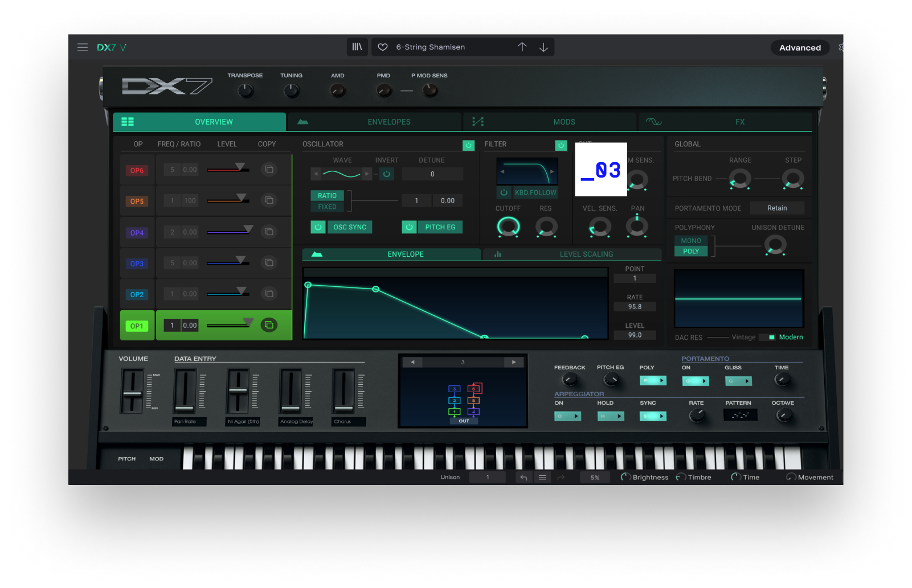Screen dimensions: 912x588
Task: Copy operator OP4 settings icon
Action: point(269,232)
